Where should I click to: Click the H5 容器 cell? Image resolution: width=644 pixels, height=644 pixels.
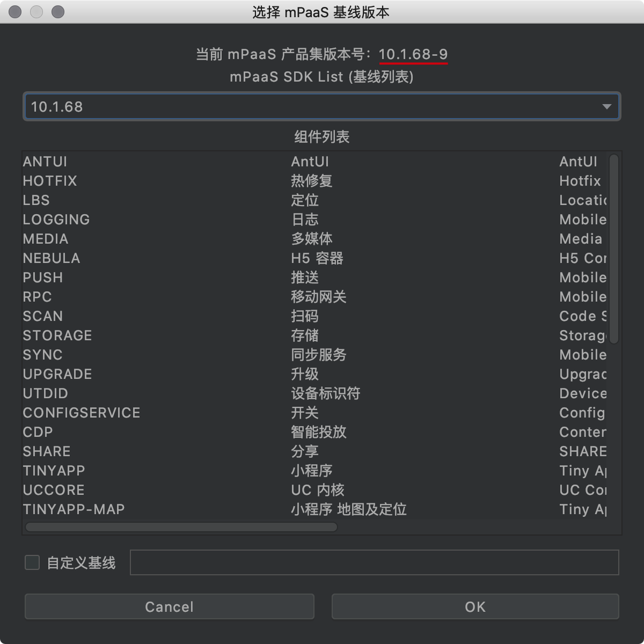[x=317, y=258]
